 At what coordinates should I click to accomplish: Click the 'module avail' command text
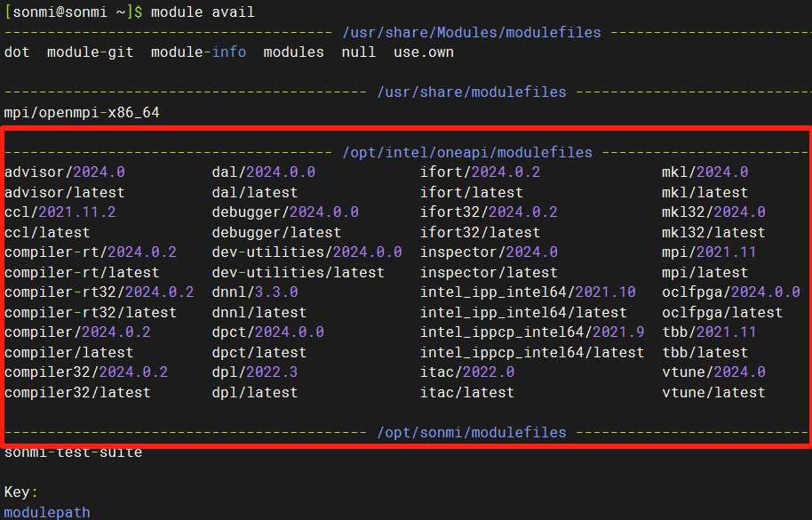click(x=203, y=12)
